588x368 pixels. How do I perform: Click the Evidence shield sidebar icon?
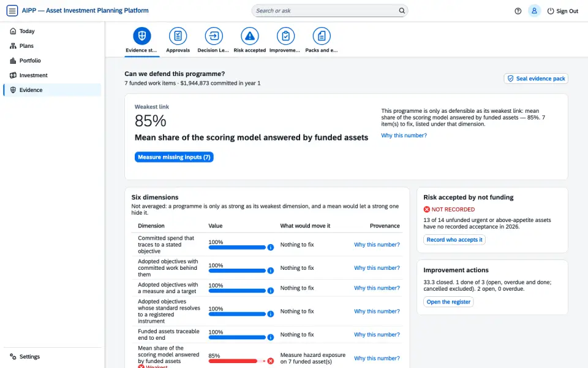point(13,90)
